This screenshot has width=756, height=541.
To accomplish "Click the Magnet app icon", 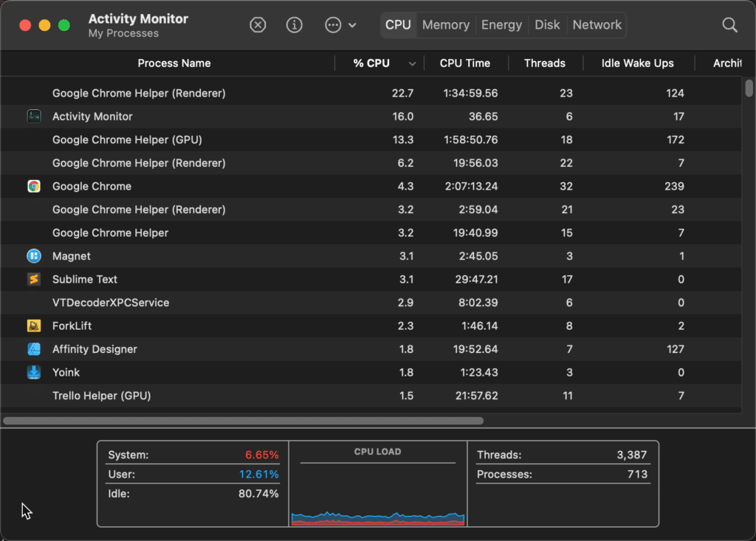I will [x=34, y=256].
